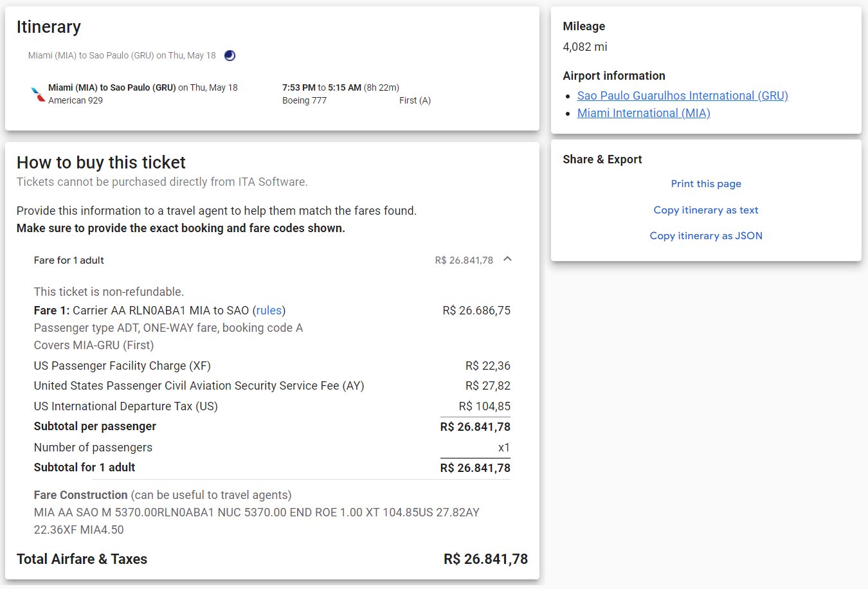Click the R$ 22,36 charge amount
This screenshot has height=589, width=868.
[488, 366]
